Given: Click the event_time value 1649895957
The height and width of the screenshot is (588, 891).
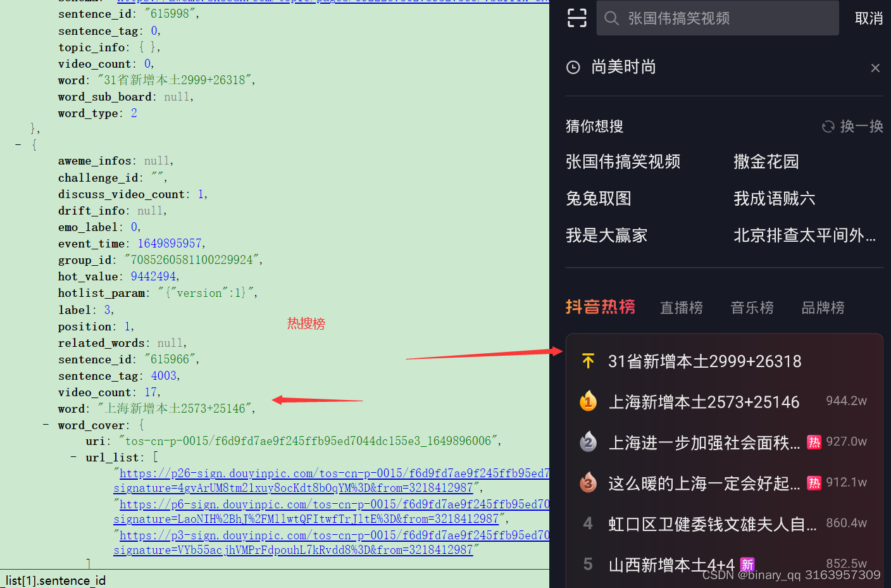Looking at the screenshot, I should (170, 244).
